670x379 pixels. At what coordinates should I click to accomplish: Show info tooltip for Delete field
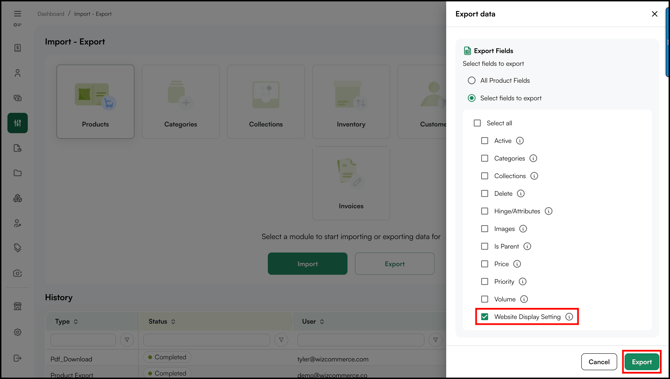520,194
